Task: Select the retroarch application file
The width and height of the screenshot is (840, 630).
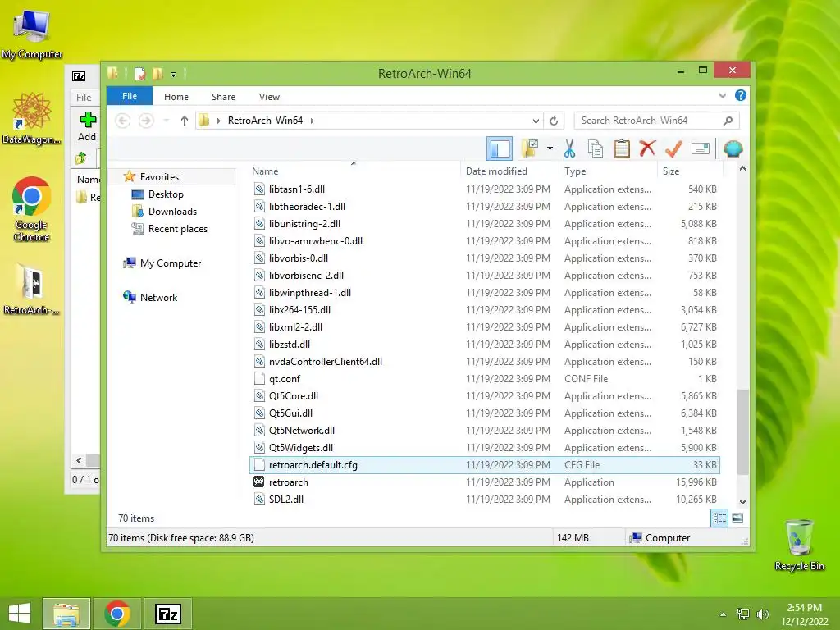Action: [x=485, y=482]
